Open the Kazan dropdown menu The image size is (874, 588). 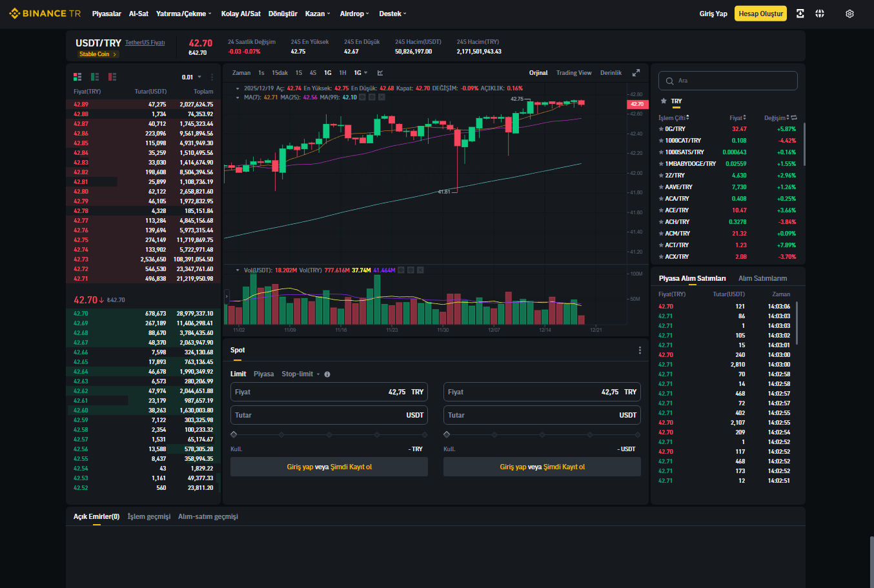coord(318,14)
